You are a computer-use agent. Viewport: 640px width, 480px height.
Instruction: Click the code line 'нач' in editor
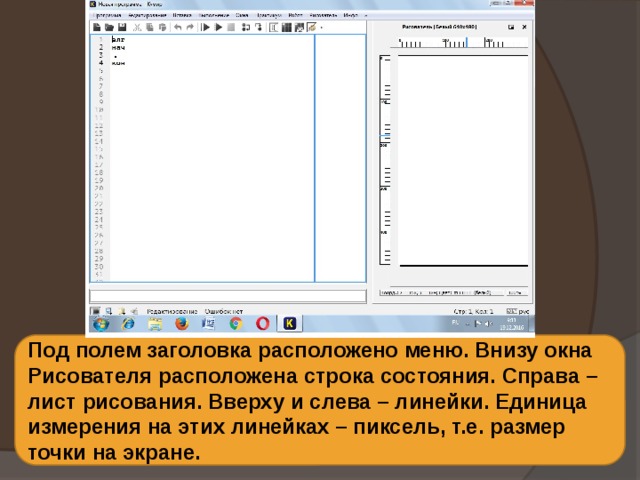point(118,47)
